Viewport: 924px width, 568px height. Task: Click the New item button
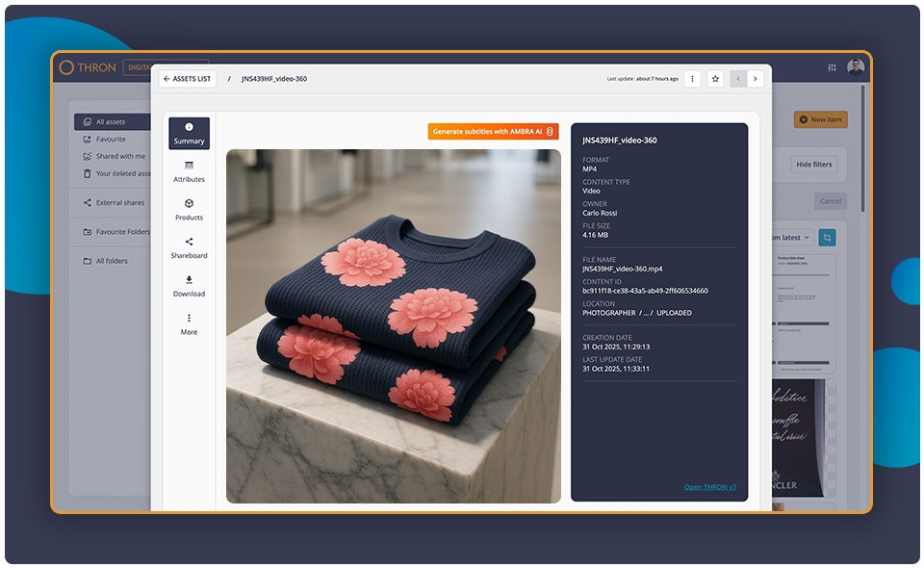(820, 119)
